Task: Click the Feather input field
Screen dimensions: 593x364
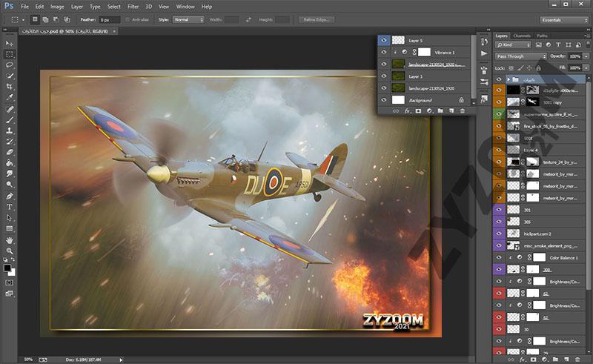Action: (109, 20)
